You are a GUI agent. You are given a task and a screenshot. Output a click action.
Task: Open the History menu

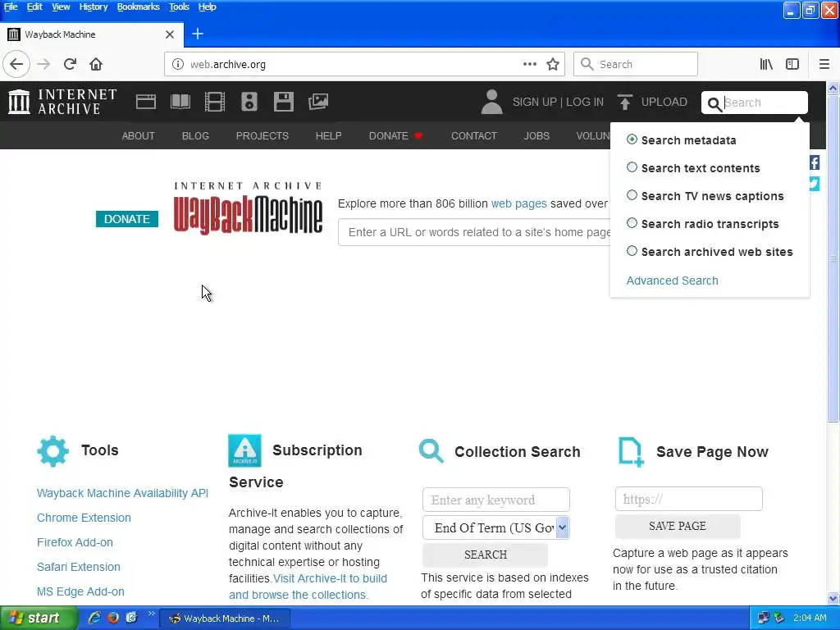click(94, 7)
